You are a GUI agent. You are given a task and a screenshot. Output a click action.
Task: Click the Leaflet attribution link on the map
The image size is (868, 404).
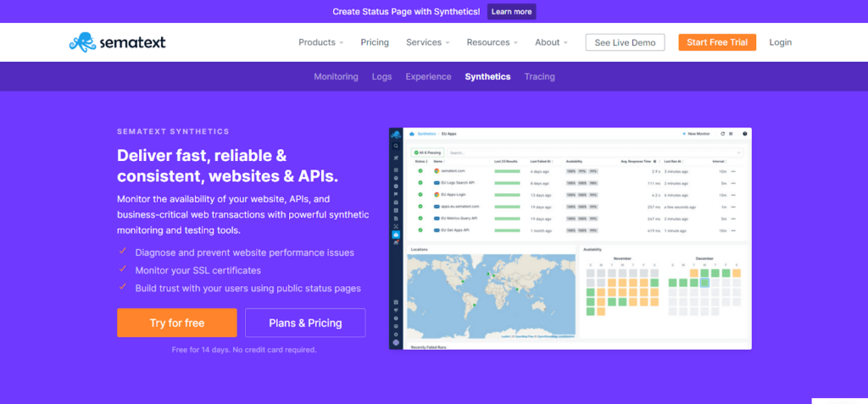[x=505, y=336]
